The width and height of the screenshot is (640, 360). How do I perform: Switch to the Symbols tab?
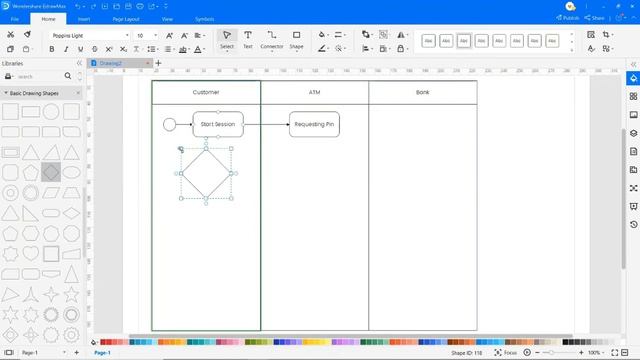tap(204, 19)
